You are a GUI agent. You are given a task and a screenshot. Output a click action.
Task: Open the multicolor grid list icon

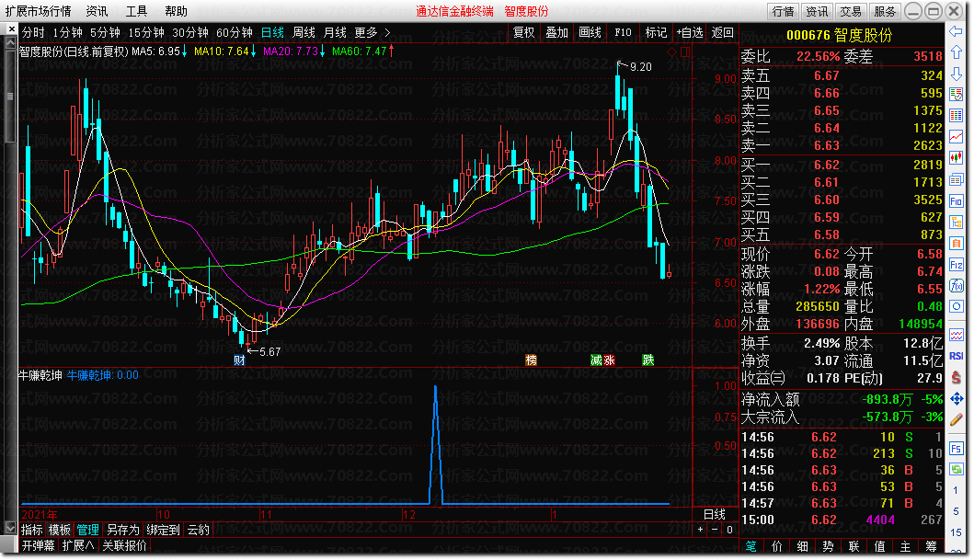tap(956, 116)
